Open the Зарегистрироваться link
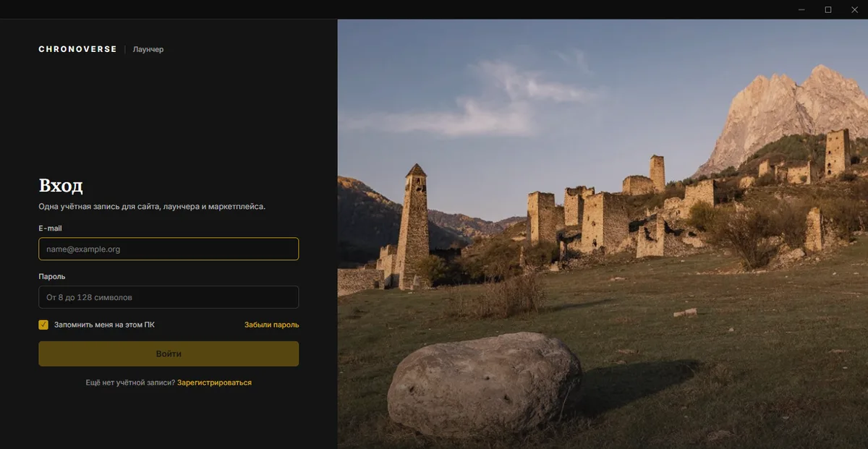The height and width of the screenshot is (449, 868). pyautogui.click(x=214, y=382)
